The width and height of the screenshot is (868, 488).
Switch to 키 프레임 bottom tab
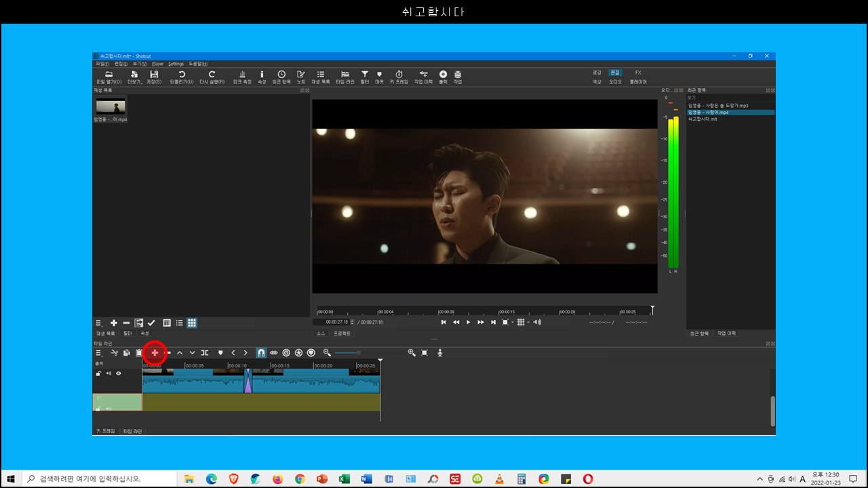[105, 431]
